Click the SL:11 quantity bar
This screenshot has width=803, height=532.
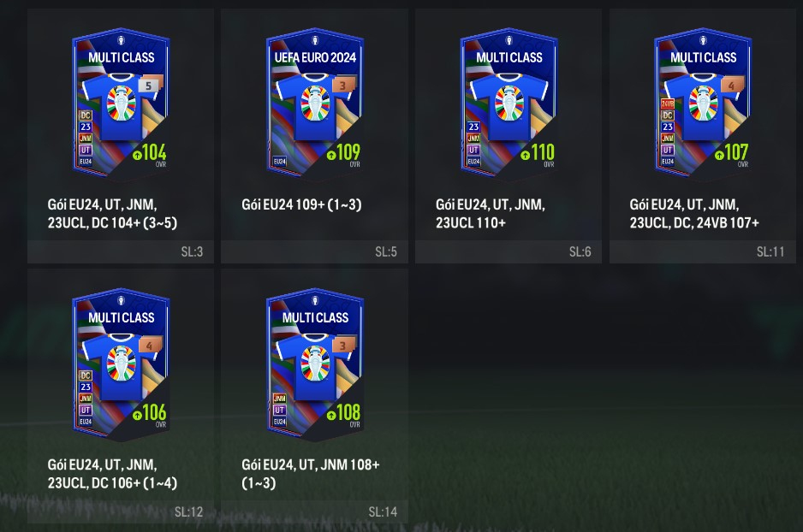pos(703,251)
